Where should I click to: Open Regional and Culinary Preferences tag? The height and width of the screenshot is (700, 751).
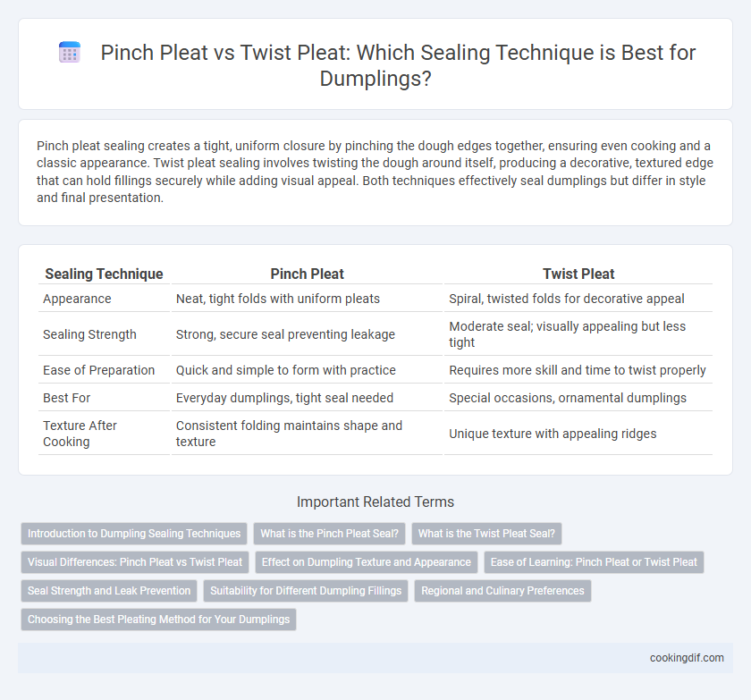(502, 591)
